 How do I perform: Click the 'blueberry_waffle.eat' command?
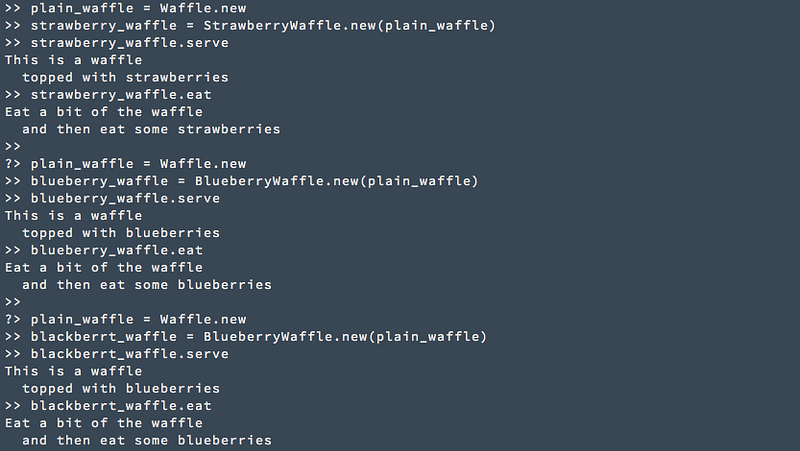pos(117,250)
